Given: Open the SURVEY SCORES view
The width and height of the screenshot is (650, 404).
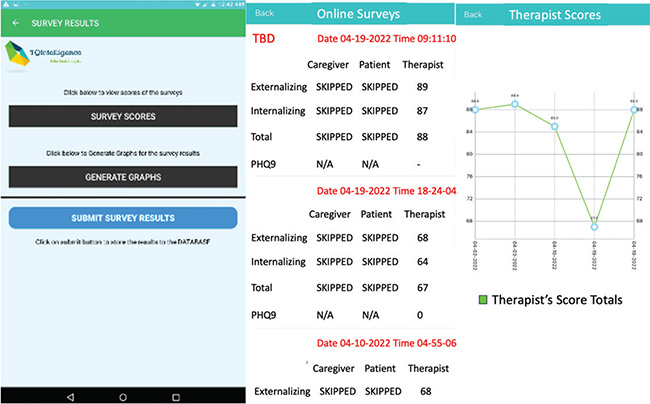Looking at the screenshot, I should point(122,116).
